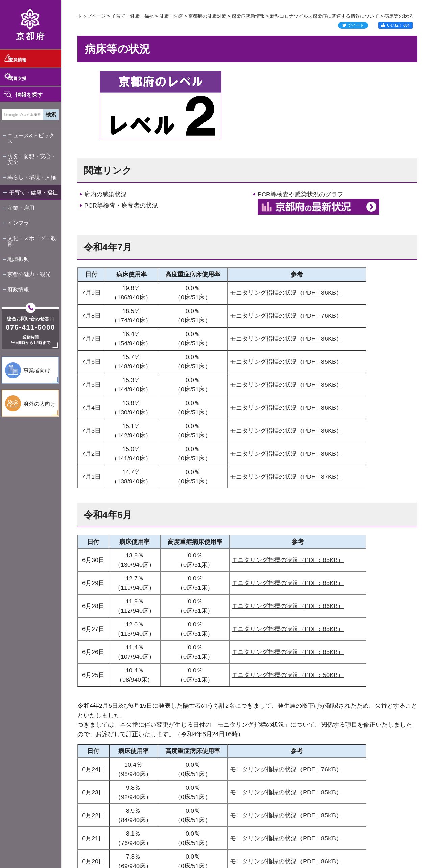Open the 6月27日 モニタリング指標の状況 PDF

coord(288,629)
